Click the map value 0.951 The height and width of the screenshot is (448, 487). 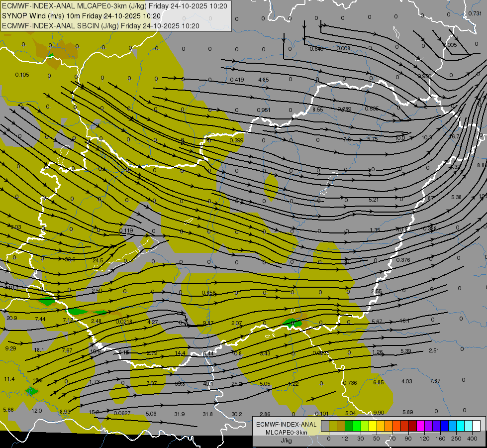(x=263, y=110)
